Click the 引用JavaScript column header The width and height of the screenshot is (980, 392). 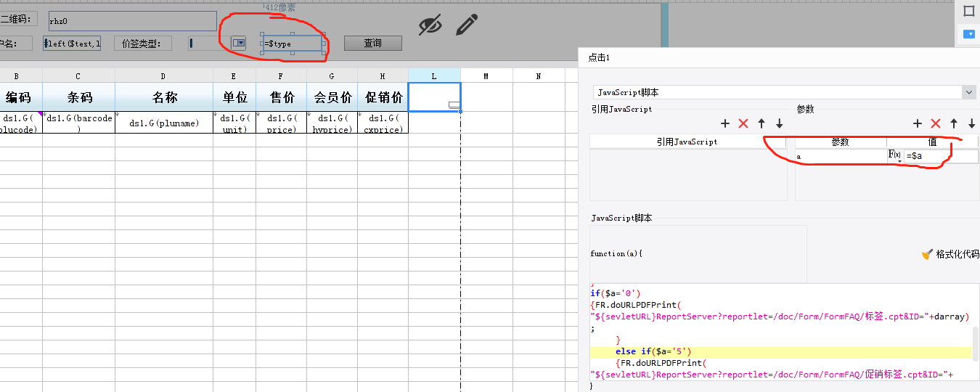[x=687, y=142]
